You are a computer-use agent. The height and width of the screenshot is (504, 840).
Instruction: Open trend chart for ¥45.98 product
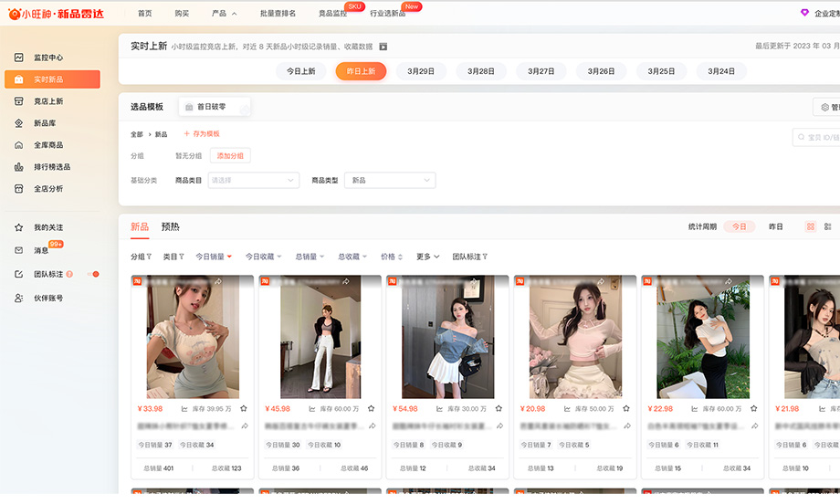pyautogui.click(x=311, y=409)
